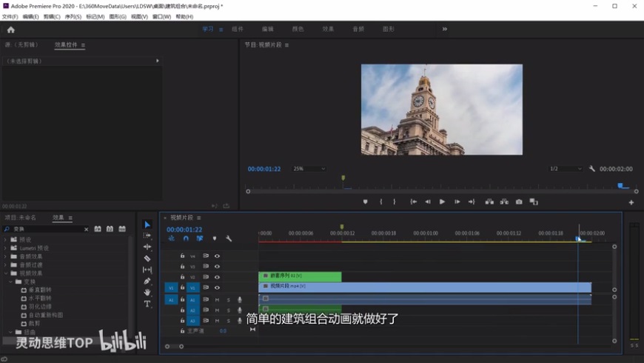
Task: Toggle linked selection in timeline
Action: (x=200, y=239)
